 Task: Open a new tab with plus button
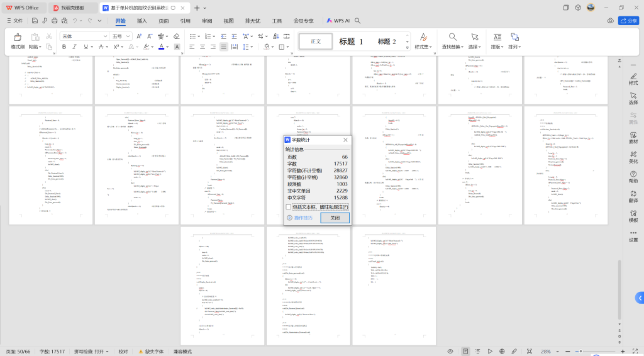[x=197, y=8]
